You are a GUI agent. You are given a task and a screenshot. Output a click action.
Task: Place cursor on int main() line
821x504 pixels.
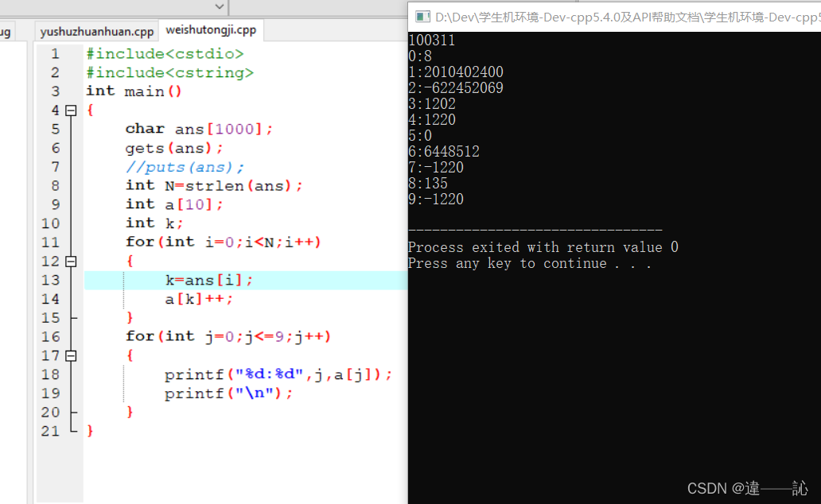134,91
